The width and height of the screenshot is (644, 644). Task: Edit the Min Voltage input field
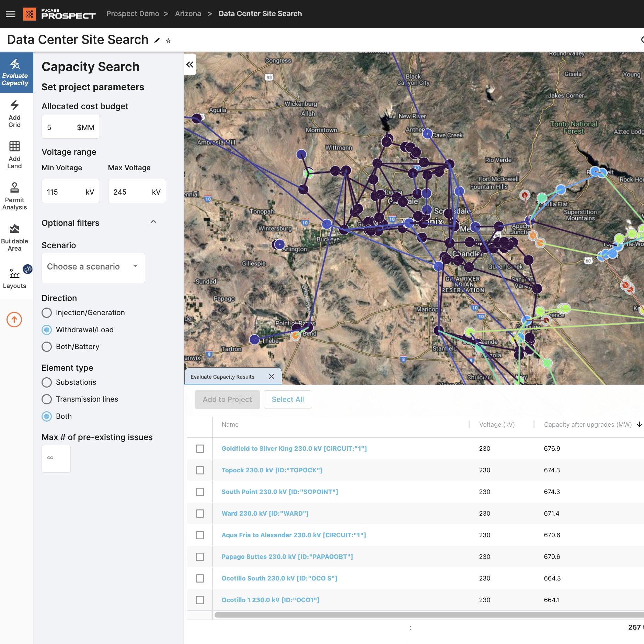pyautogui.click(x=70, y=191)
